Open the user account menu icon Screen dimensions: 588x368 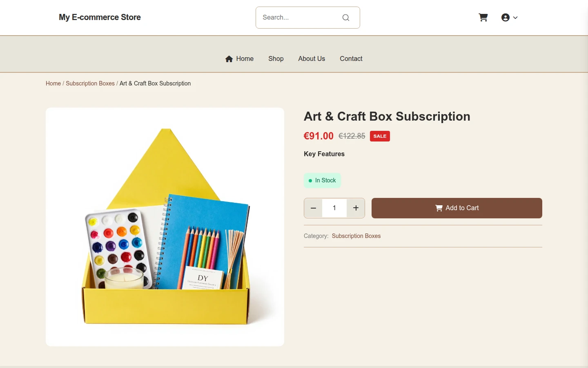[506, 18]
